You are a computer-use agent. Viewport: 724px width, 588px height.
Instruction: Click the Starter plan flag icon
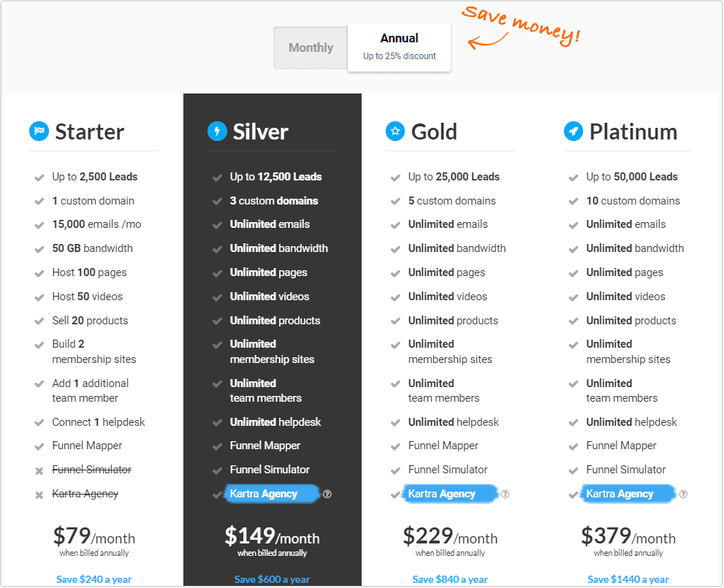[x=39, y=131]
